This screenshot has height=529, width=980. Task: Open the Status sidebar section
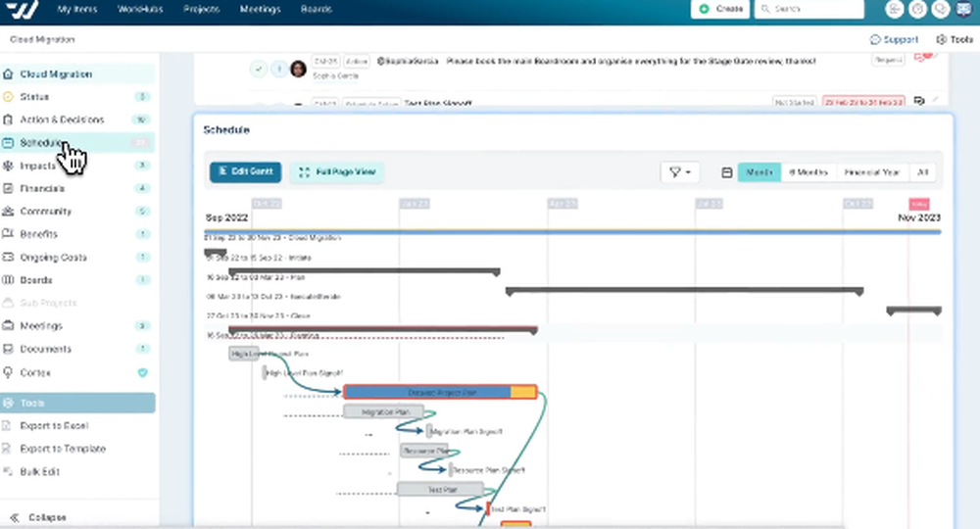(77, 97)
